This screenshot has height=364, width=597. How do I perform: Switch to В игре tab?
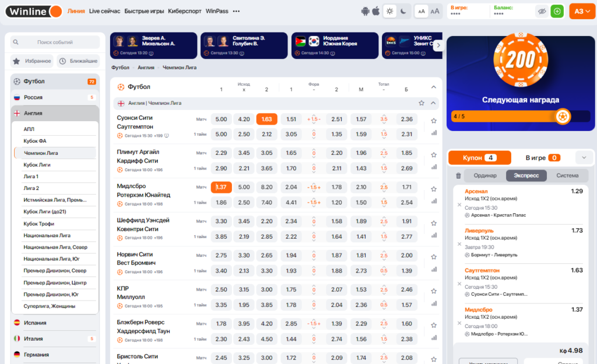(x=542, y=157)
